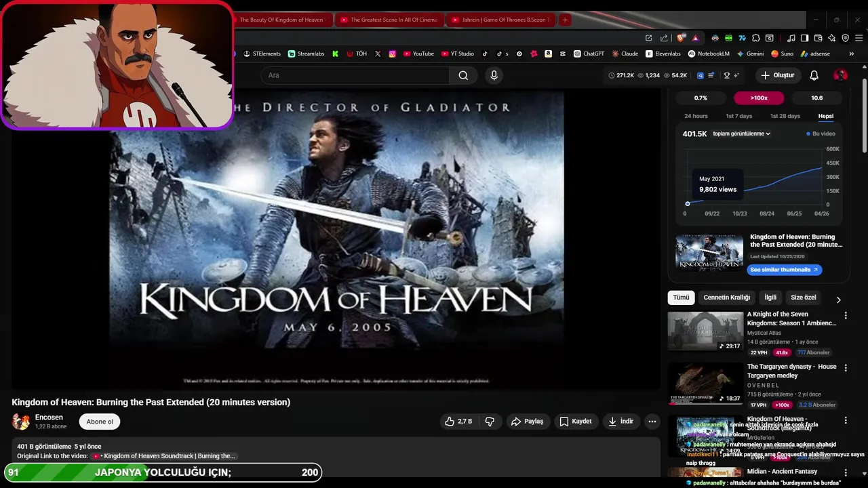Open the Instagram bookmark icon
The image size is (868, 488).
(x=392, y=54)
